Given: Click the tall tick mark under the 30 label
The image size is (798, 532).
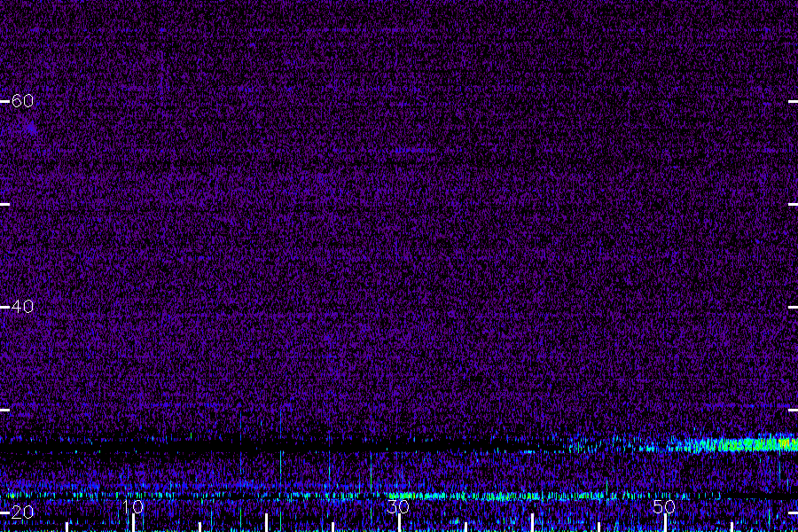Looking at the screenshot, I should coord(400,523).
